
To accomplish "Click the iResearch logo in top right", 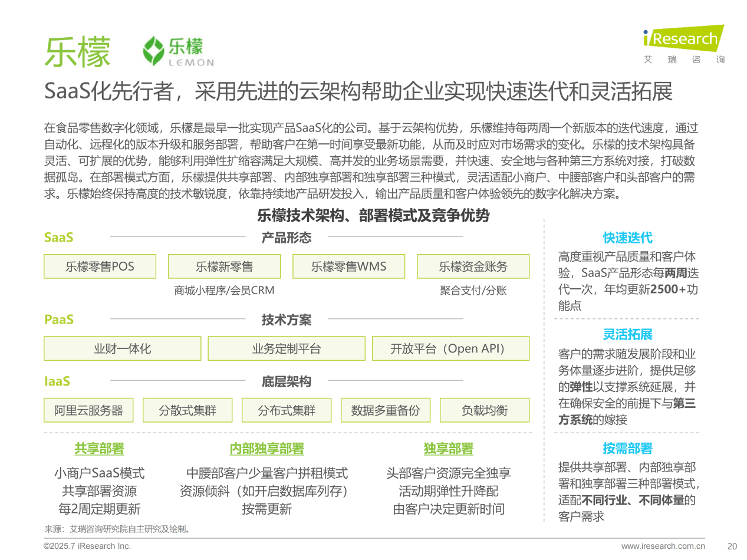I will tap(683, 39).
